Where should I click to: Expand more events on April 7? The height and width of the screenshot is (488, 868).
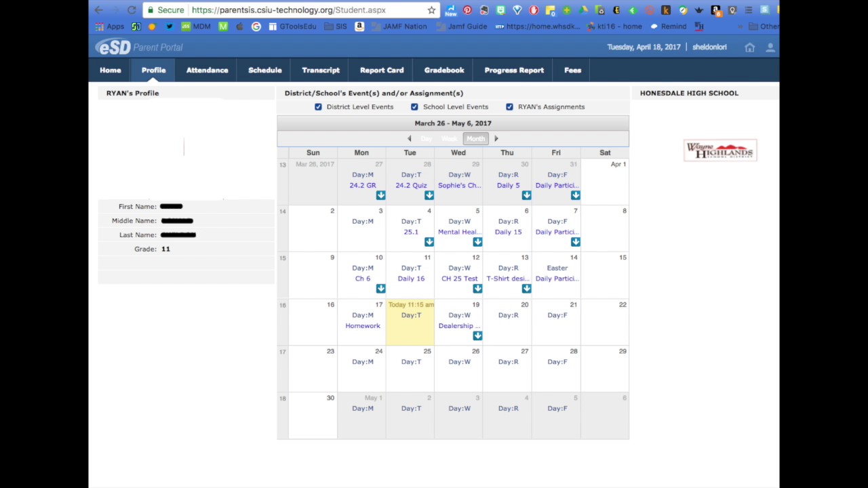pos(575,242)
